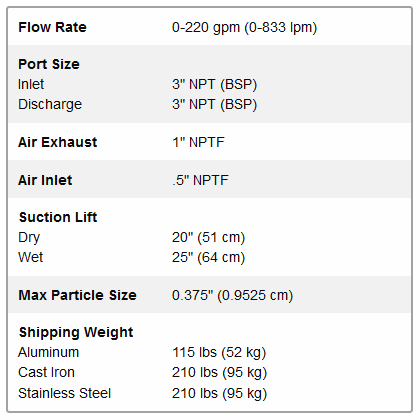Click the Port Size heading
The image size is (420, 420).
[49, 64]
